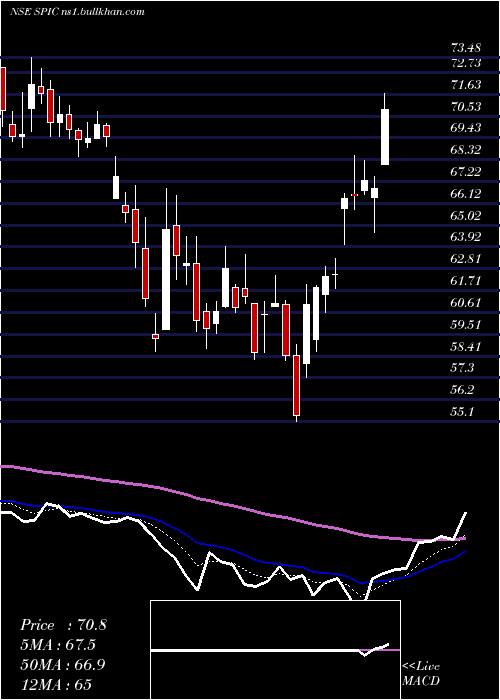500x700 pixels.
Task: Click the <<Live MACD label
Action: (421, 674)
